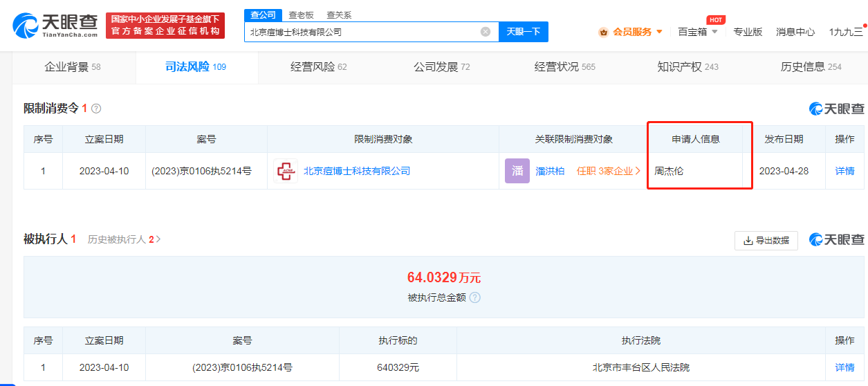Select 知识产权 tab
868x386 pixels.
point(688,67)
